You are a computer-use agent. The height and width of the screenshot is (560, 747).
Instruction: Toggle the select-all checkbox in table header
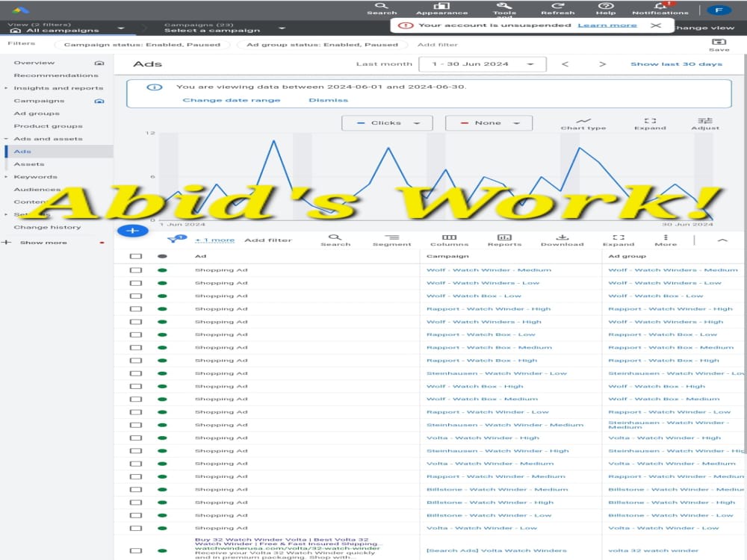point(136,256)
